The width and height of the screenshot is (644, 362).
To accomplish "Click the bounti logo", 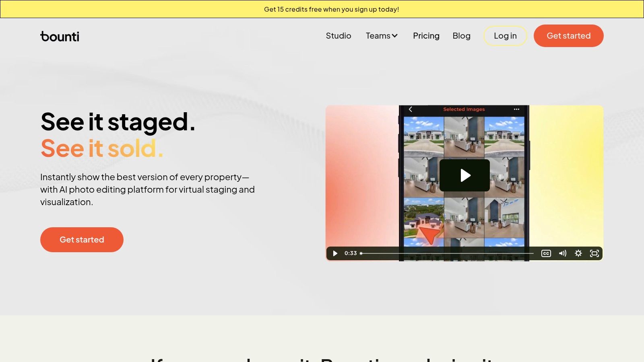I will point(60,36).
